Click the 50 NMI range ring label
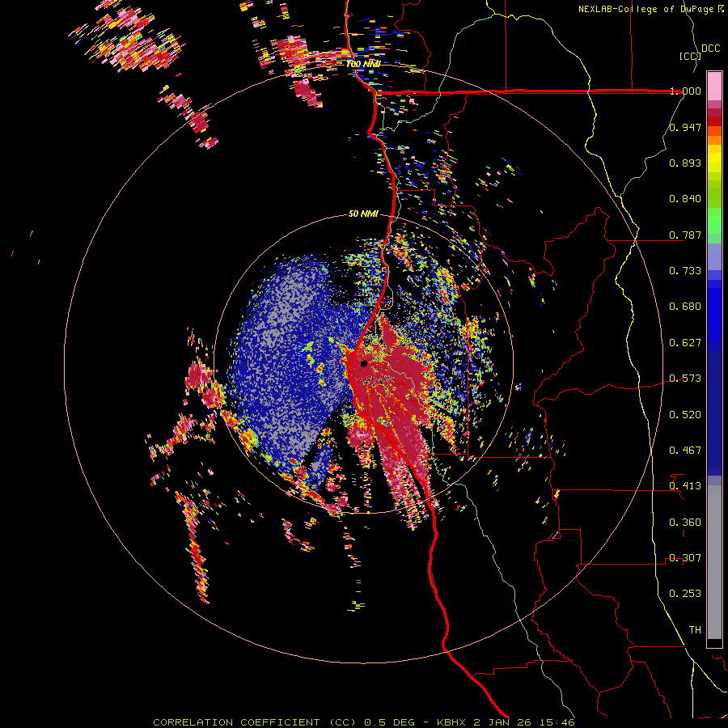The width and height of the screenshot is (728, 728). tap(363, 214)
